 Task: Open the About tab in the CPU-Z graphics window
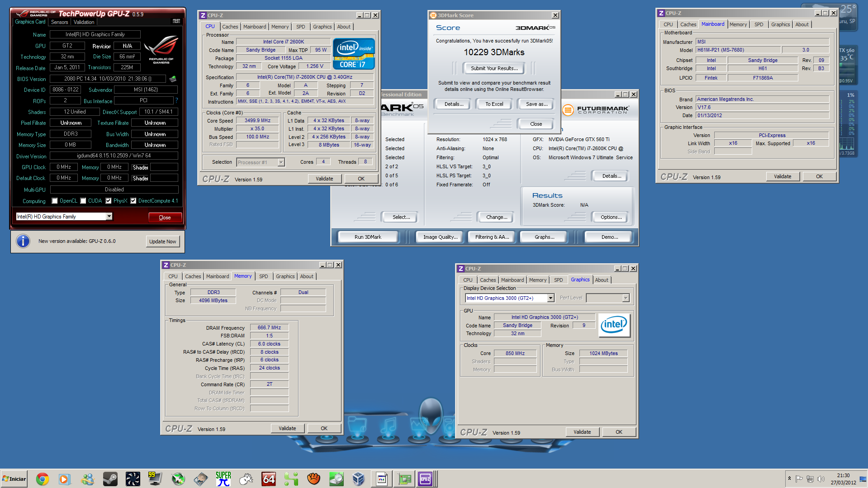(602, 280)
